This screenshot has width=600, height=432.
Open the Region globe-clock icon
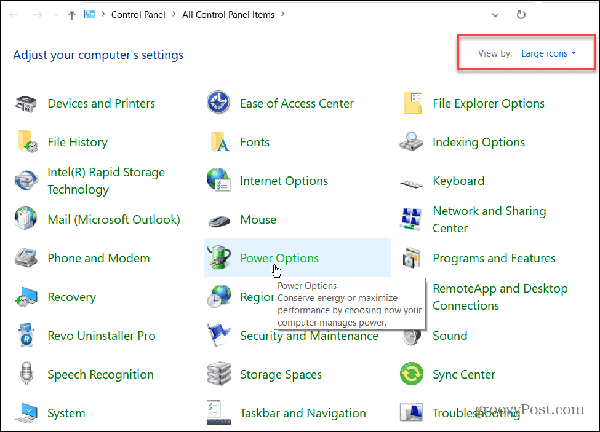[219, 296]
